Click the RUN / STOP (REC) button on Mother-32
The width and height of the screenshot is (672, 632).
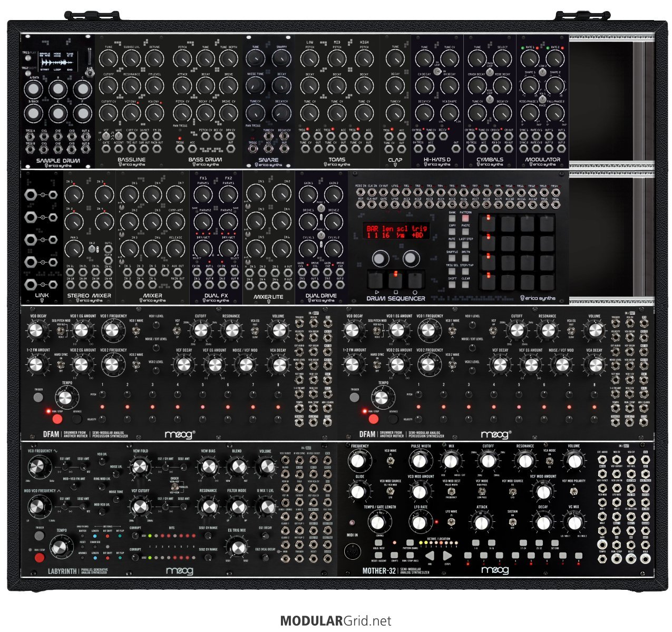410,555
